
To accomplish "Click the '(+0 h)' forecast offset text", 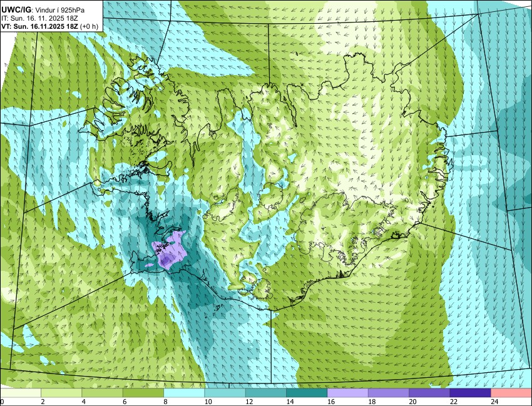I will pyautogui.click(x=90, y=26).
